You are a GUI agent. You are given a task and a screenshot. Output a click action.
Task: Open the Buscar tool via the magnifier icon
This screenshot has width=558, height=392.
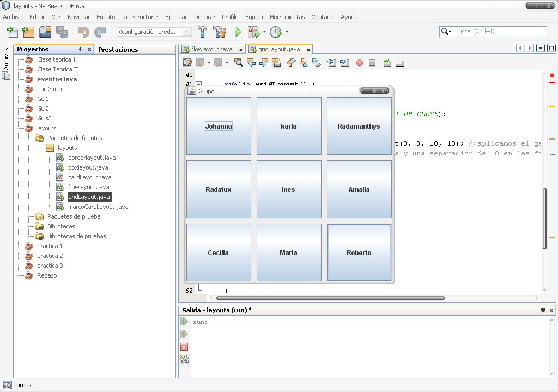click(238, 62)
